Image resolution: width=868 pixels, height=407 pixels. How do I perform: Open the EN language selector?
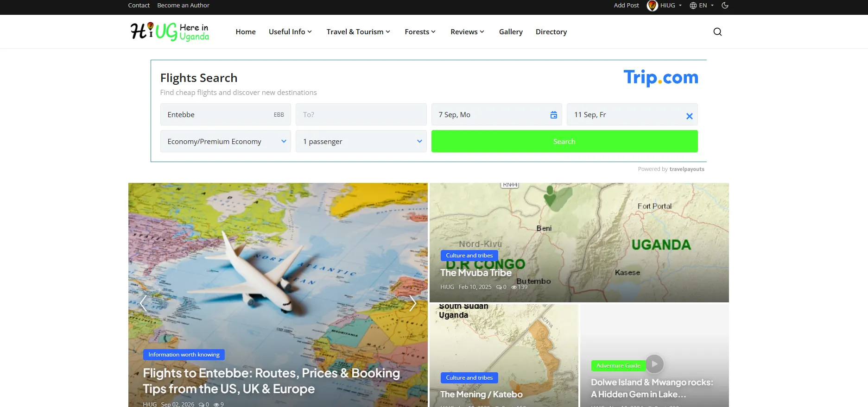pos(702,6)
